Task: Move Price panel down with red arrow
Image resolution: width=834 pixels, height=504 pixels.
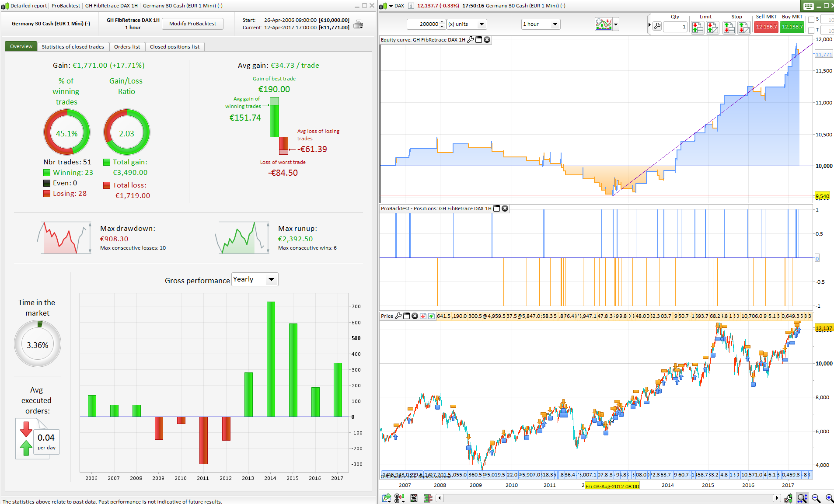Action: point(423,316)
